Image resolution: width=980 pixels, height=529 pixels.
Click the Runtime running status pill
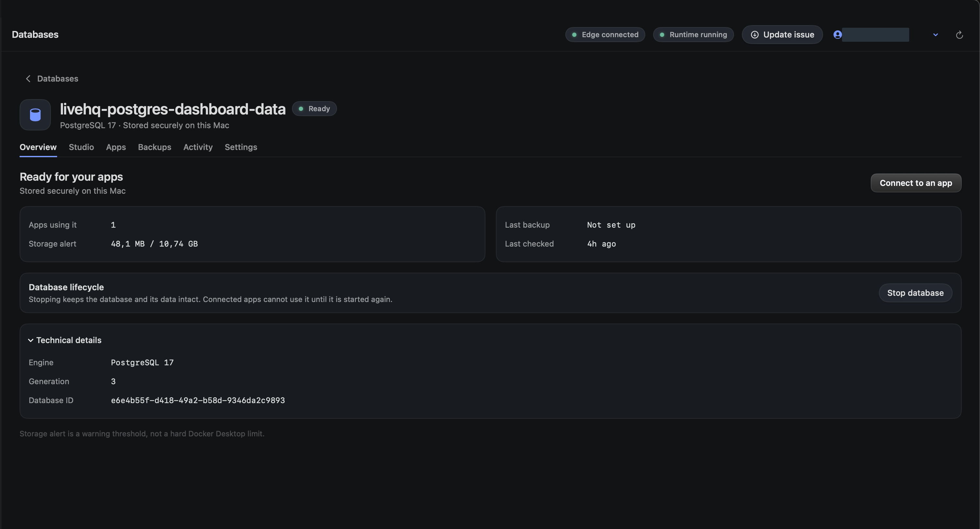tap(693, 35)
